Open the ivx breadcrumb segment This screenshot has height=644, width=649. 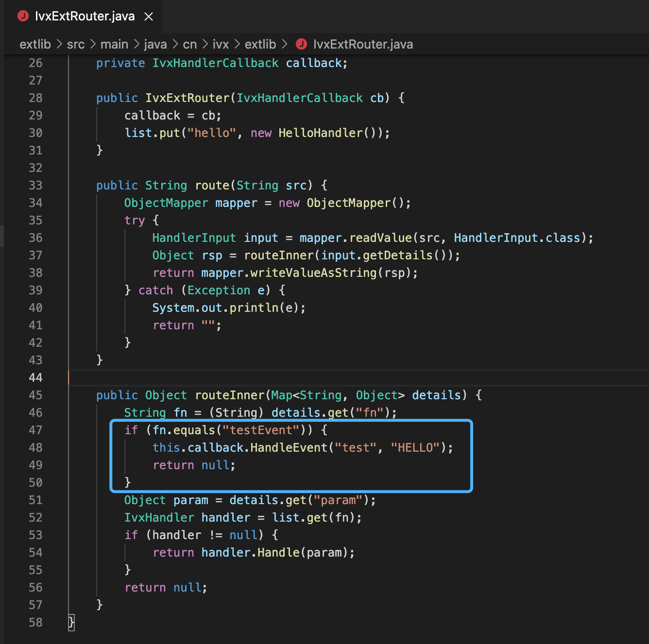point(221,44)
